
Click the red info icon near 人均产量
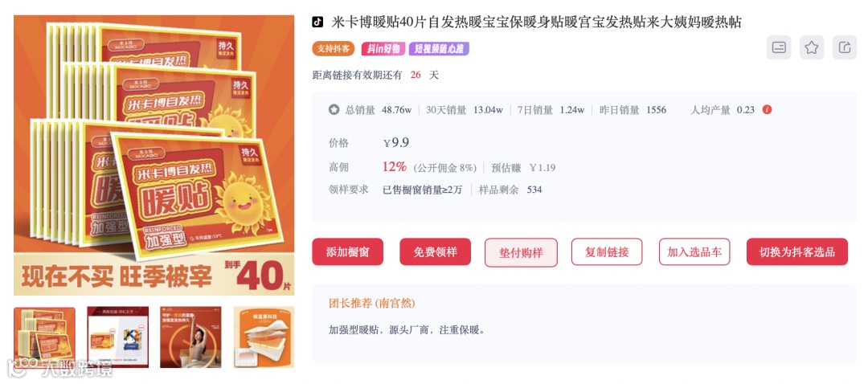point(767,109)
